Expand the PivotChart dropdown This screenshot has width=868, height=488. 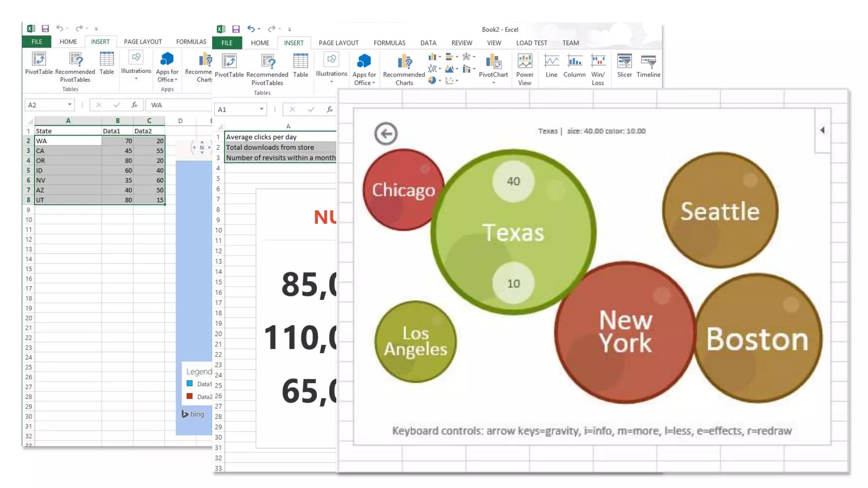point(493,83)
